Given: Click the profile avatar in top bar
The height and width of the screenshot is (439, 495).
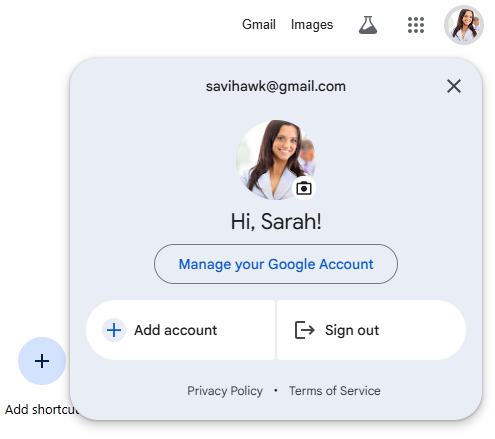Looking at the screenshot, I should tap(464, 25).
